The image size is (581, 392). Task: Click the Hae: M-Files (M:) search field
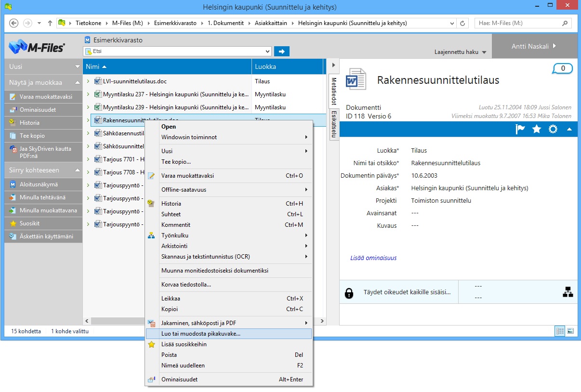coord(523,23)
